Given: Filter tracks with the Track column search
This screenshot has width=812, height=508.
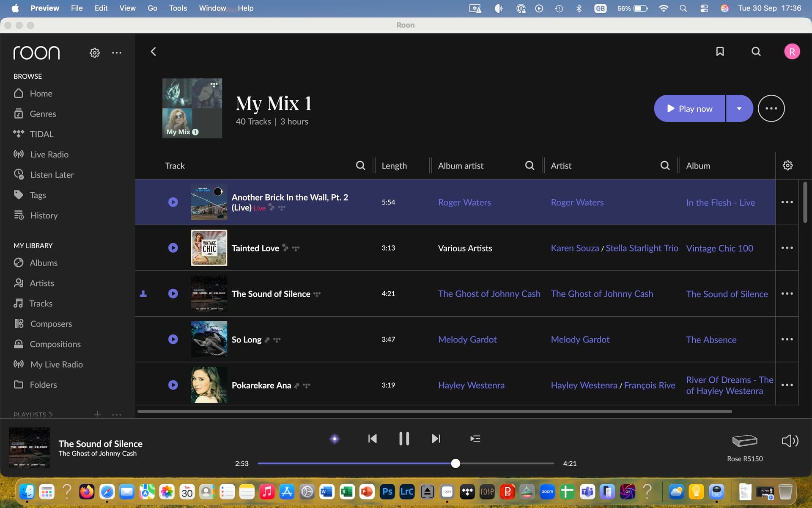Looking at the screenshot, I should pyautogui.click(x=360, y=166).
